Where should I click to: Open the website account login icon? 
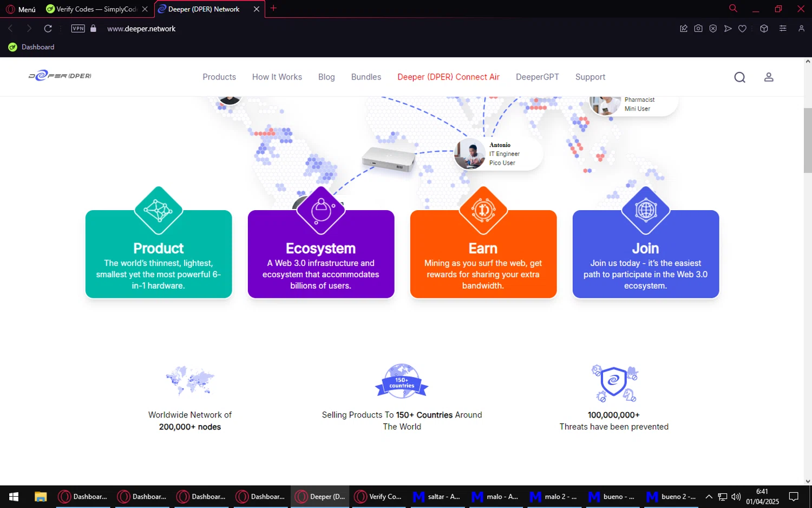769,77
